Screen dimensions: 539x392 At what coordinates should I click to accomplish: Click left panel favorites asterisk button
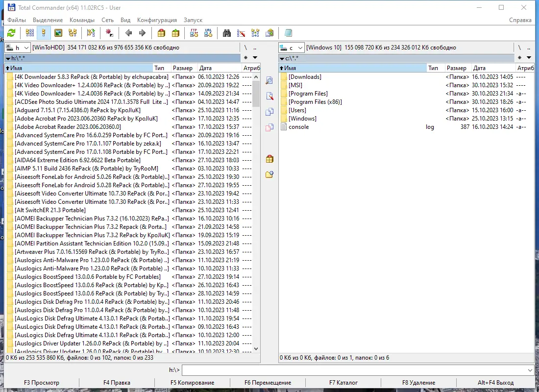coord(245,58)
